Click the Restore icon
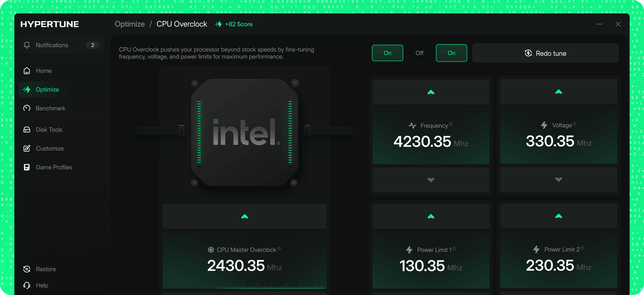This screenshot has width=644, height=295. pos(27,269)
